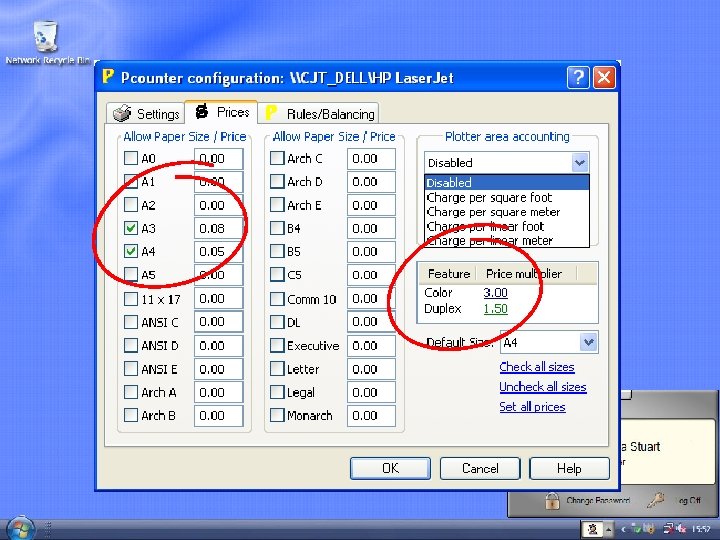Check the B4 paper size

(x=277, y=228)
